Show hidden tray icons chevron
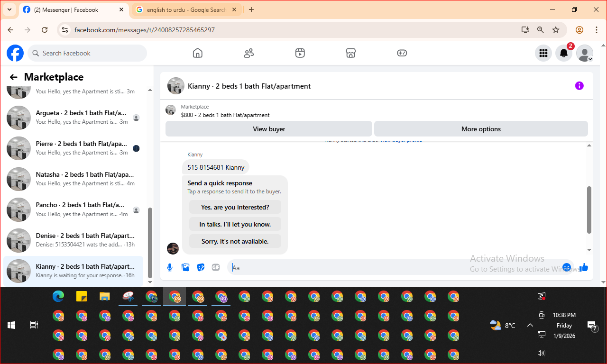Image resolution: width=607 pixels, height=364 pixels. pos(530,325)
